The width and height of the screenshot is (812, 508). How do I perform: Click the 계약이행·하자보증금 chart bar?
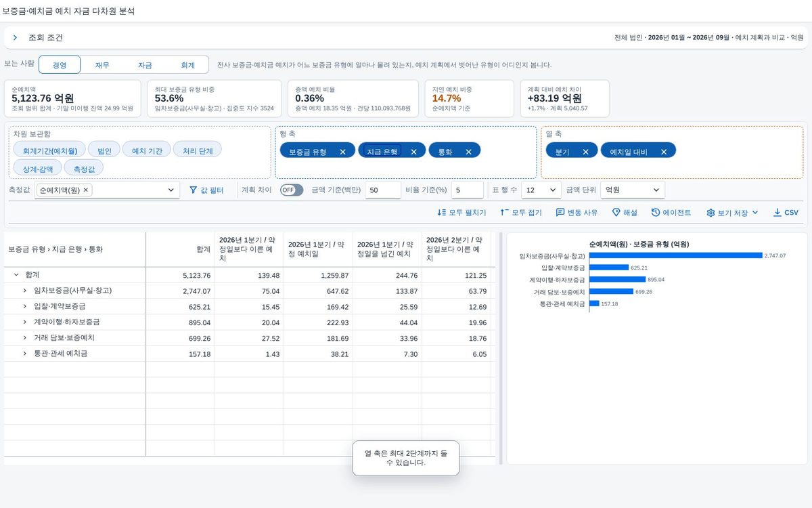[x=617, y=279]
